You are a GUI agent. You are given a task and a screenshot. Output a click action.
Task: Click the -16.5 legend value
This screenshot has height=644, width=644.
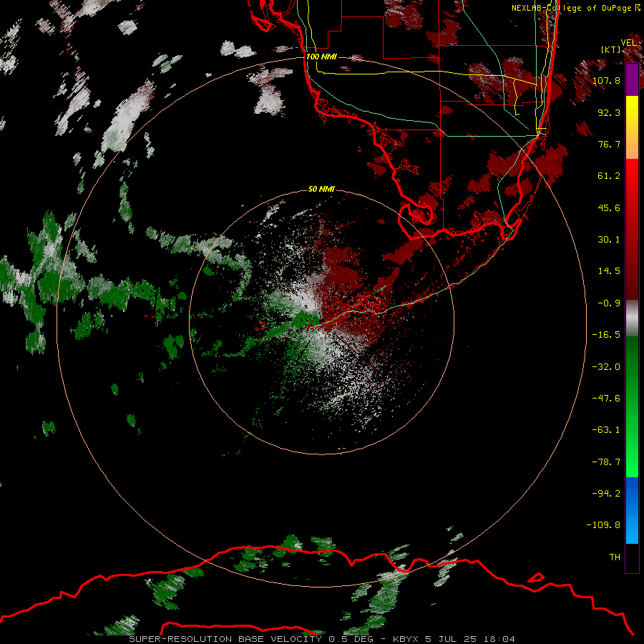(x=606, y=335)
